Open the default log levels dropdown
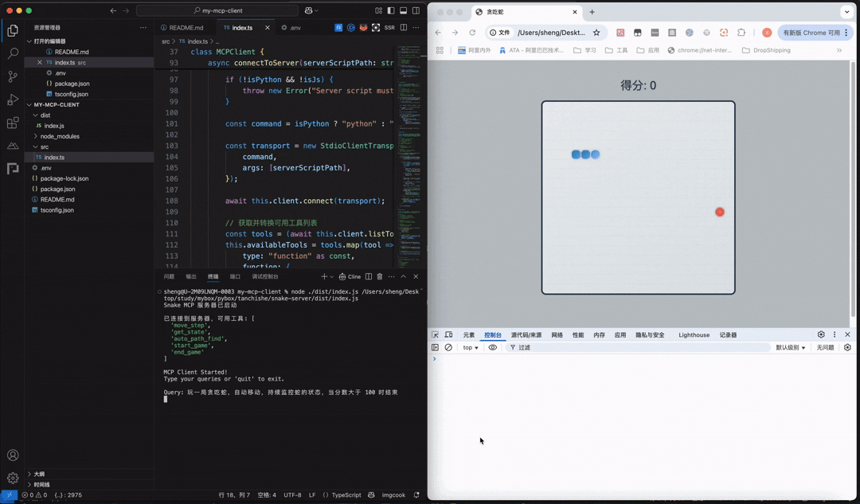The image size is (860, 504). [791, 348]
